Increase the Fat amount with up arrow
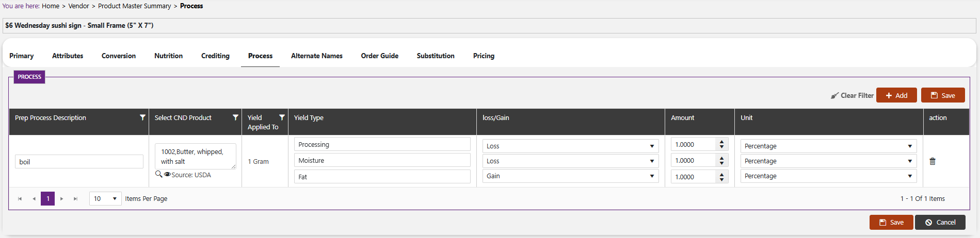Image resolution: width=980 pixels, height=238 pixels. pyautogui.click(x=721, y=174)
